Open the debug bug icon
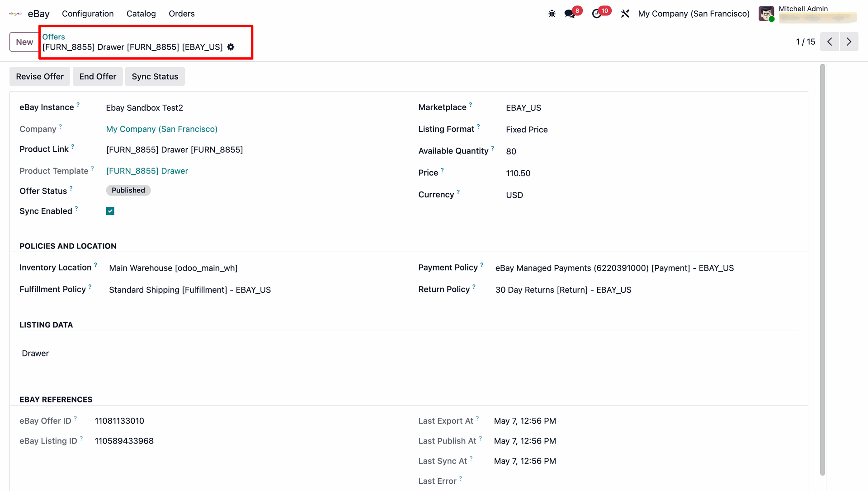 552,14
